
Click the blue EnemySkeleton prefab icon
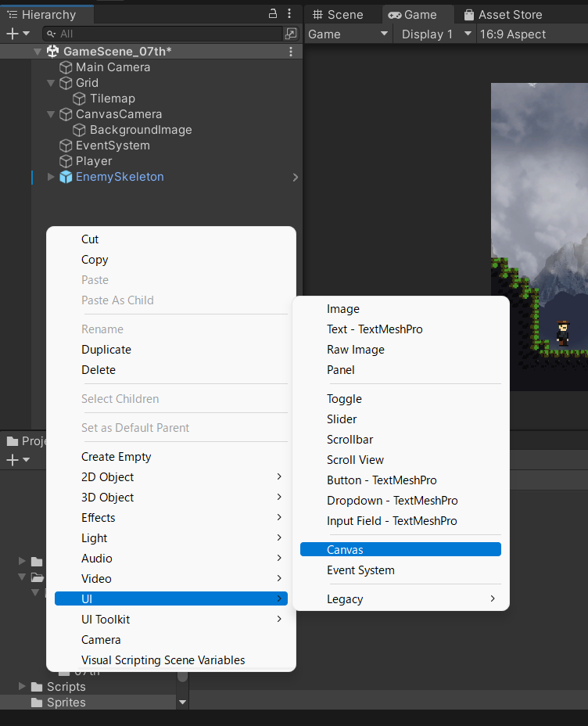66,177
